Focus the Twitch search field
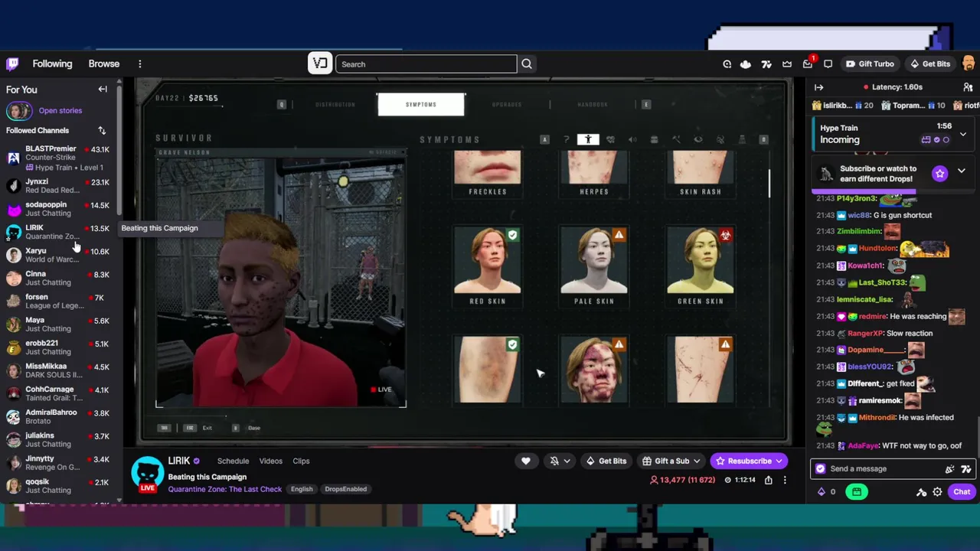 (x=426, y=64)
